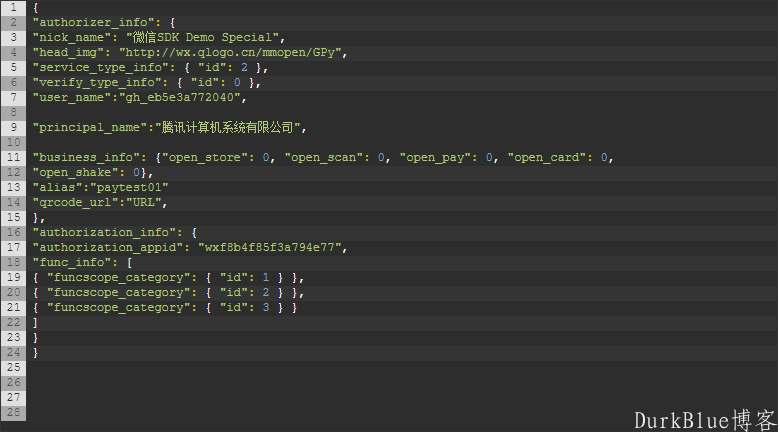Click the closing square bracket on line 22
The width and height of the screenshot is (780, 432).
[x=35, y=322]
